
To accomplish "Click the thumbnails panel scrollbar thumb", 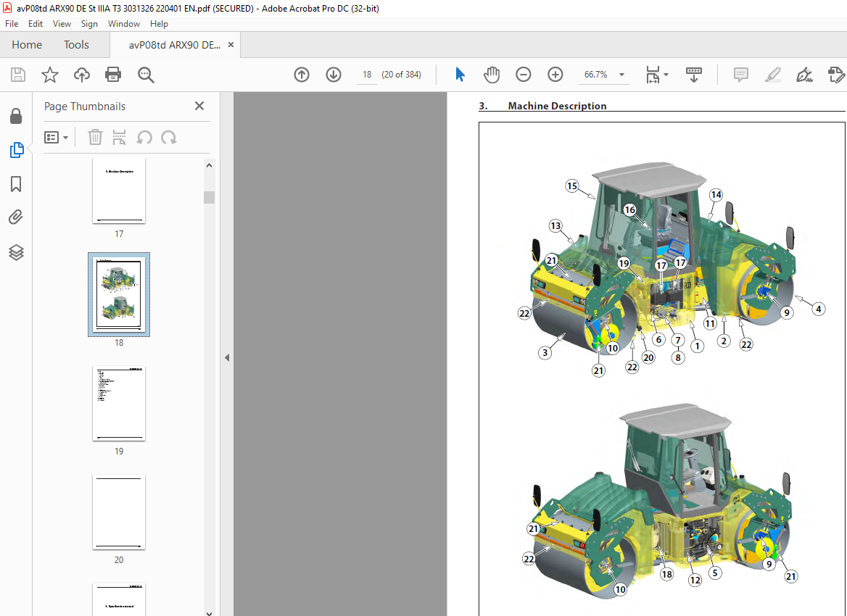I will (x=209, y=197).
